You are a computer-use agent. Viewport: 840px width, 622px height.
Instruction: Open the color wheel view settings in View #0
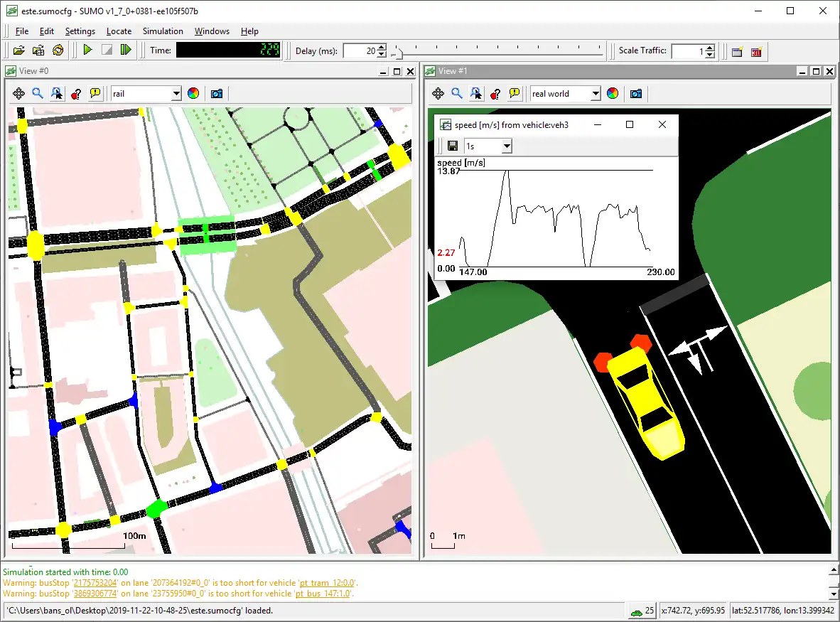pos(193,94)
